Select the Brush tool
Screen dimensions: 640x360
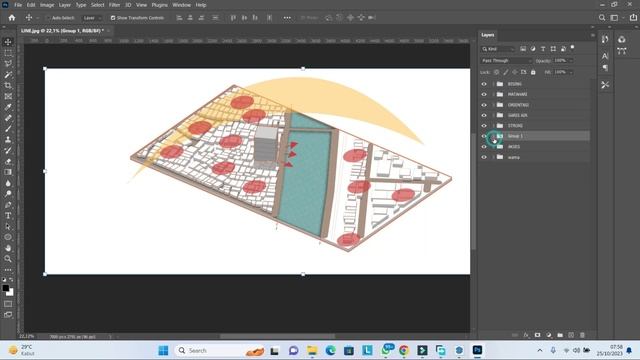8,129
